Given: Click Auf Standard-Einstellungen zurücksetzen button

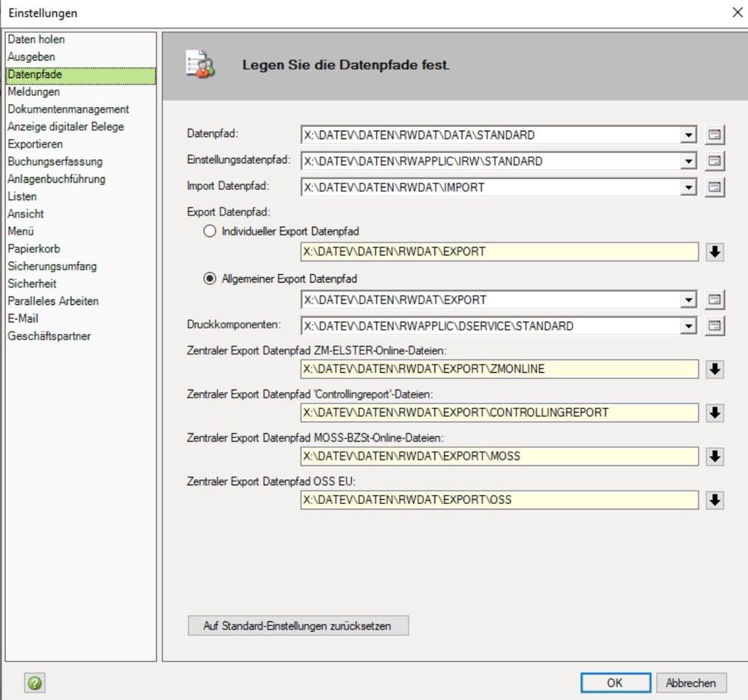Looking at the screenshot, I should pos(298,626).
